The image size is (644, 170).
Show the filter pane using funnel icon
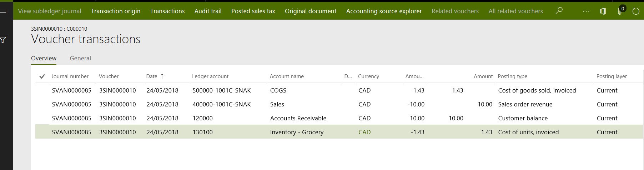3,40
